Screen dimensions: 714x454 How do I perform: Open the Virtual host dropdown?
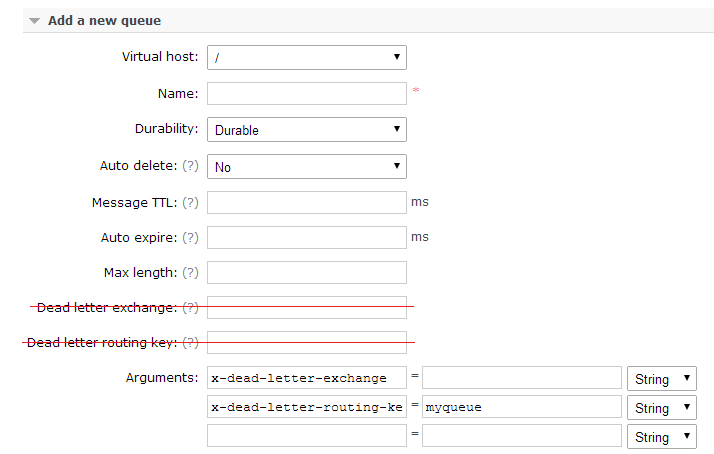point(306,58)
